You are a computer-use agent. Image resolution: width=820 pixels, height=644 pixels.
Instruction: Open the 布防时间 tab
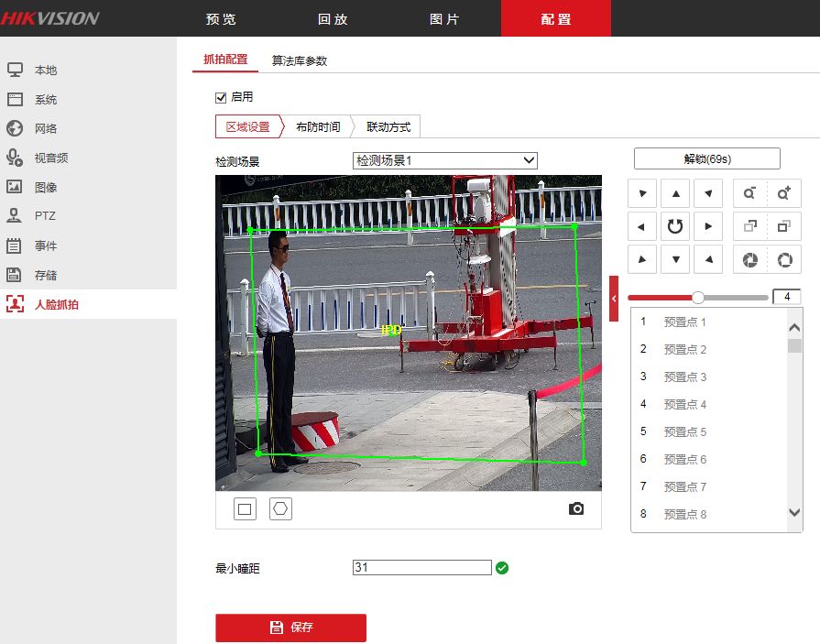tap(318, 127)
